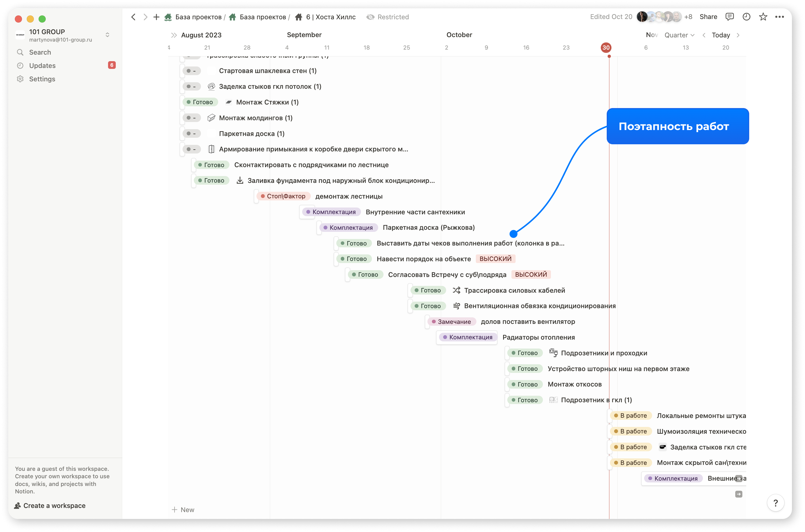Expand timeline sidebar double chevron
The height and width of the screenshot is (532, 805).
click(x=174, y=35)
